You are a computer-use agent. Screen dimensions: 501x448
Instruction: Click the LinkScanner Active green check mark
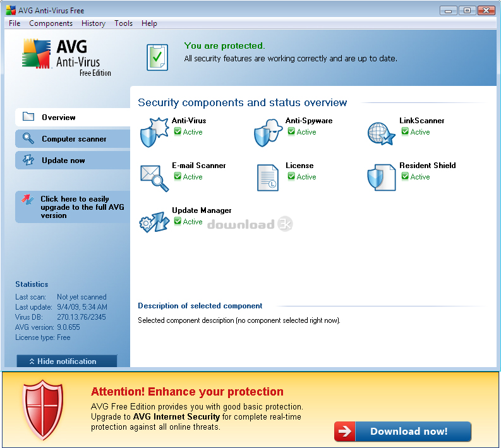405,131
